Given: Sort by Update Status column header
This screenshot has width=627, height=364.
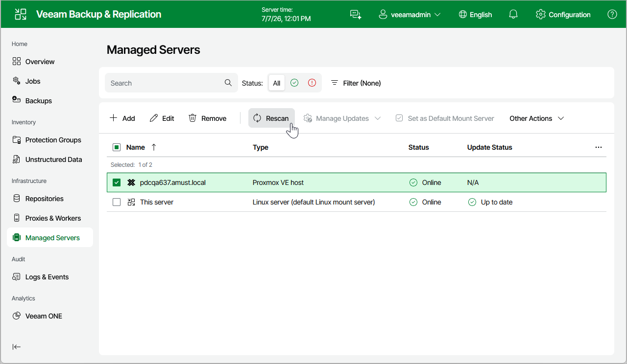Looking at the screenshot, I should coord(490,147).
